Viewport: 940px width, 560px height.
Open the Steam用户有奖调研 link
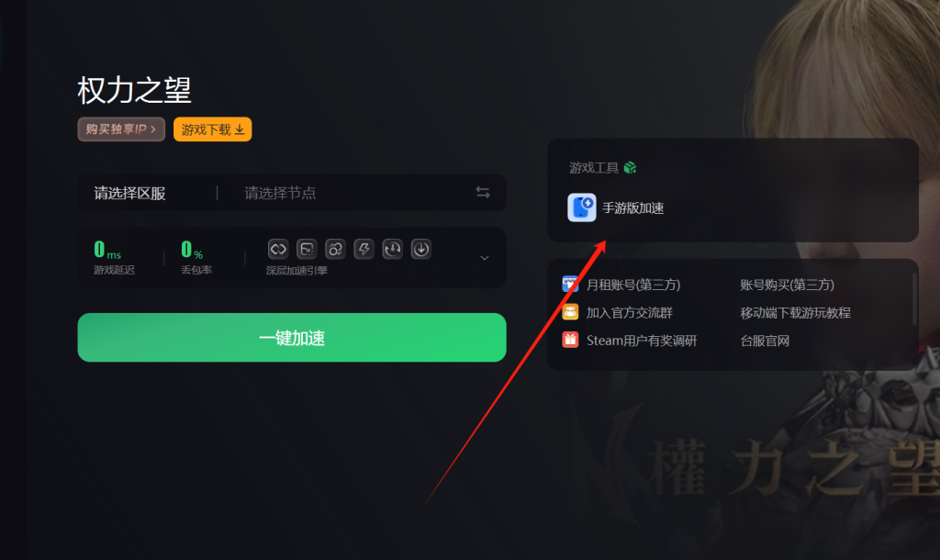[x=642, y=341]
